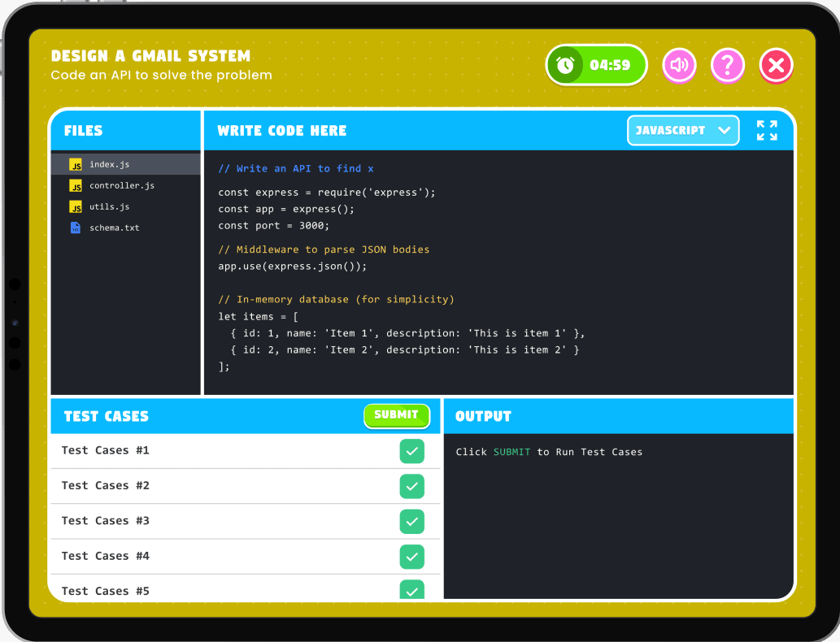Click the dropdown chevron next to JavaScript
This screenshot has width=840, height=642.
pos(725,130)
